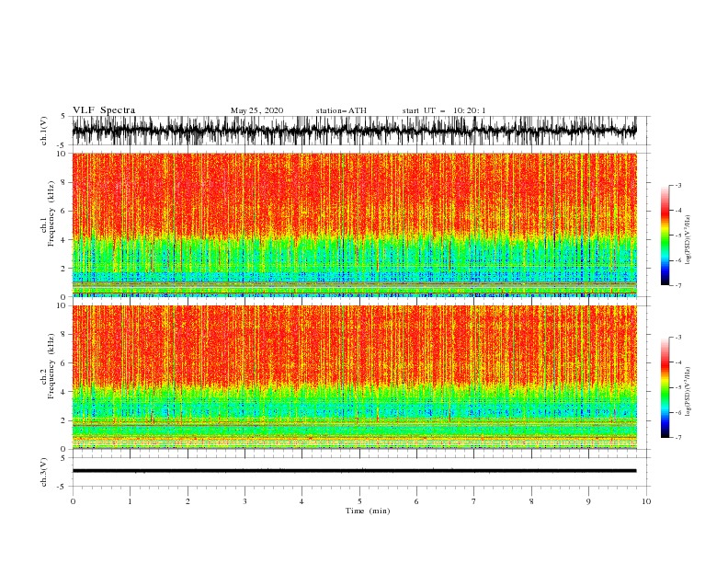Click the ch.3 flat black waveform trace
The height and width of the screenshot is (563, 728).
click(354, 471)
